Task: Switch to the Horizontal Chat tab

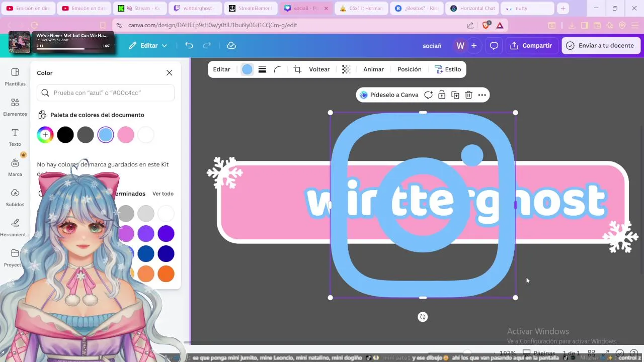Action: tap(471, 9)
